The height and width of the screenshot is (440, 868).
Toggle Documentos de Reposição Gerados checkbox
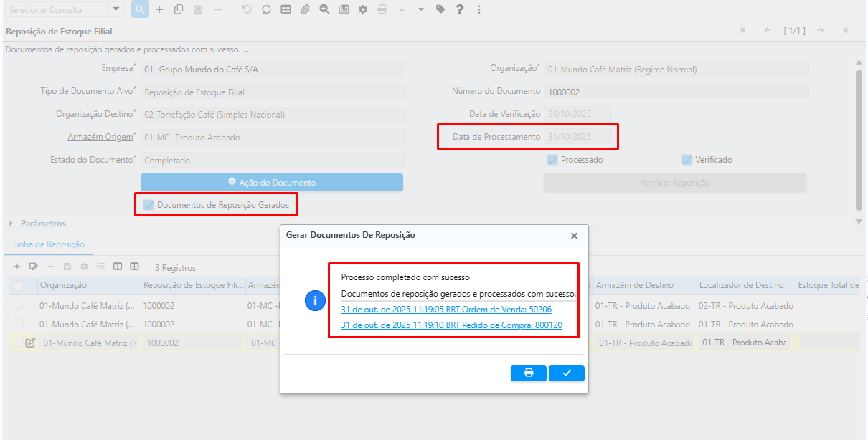(148, 205)
